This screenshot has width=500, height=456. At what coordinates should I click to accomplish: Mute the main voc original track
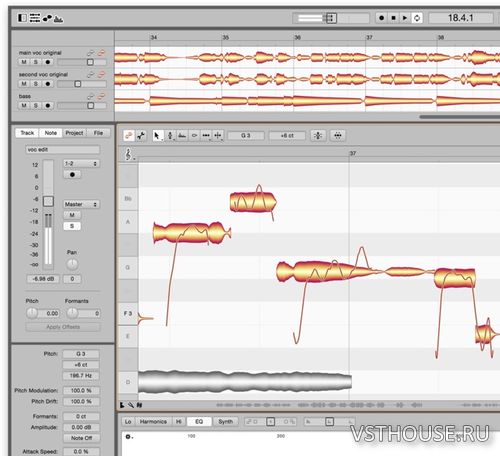pos(24,62)
